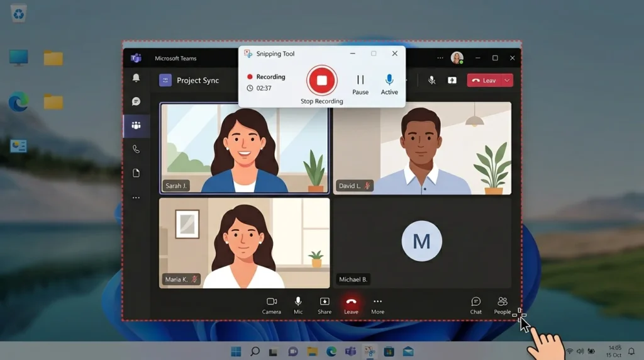Open the Share screen option
Viewport: 644px width, 360px height.
325,305
